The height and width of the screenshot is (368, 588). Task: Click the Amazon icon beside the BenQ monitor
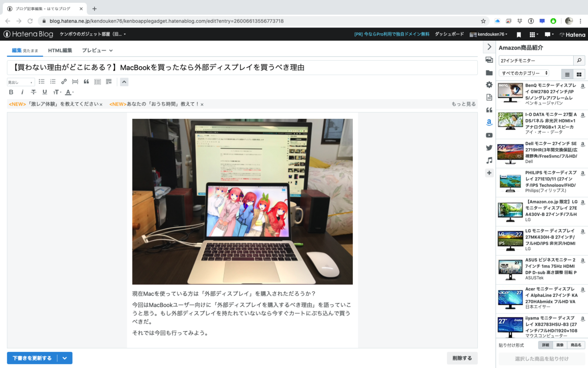583,86
